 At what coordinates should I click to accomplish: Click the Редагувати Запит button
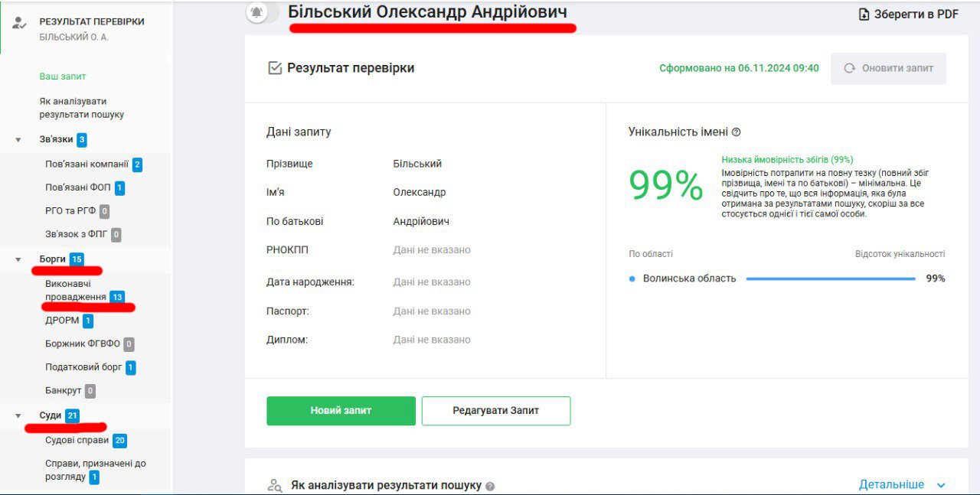[x=495, y=411]
